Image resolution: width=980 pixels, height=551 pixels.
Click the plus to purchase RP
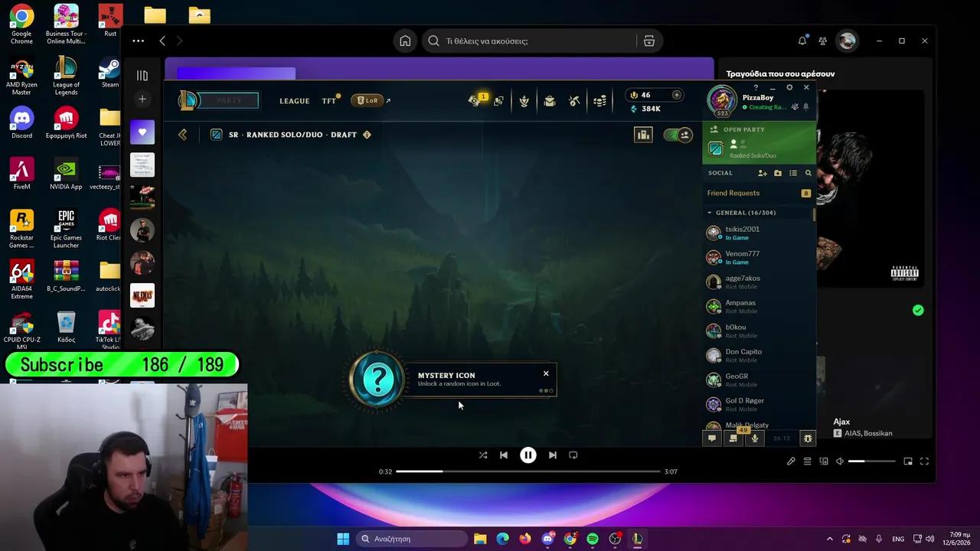(x=676, y=95)
